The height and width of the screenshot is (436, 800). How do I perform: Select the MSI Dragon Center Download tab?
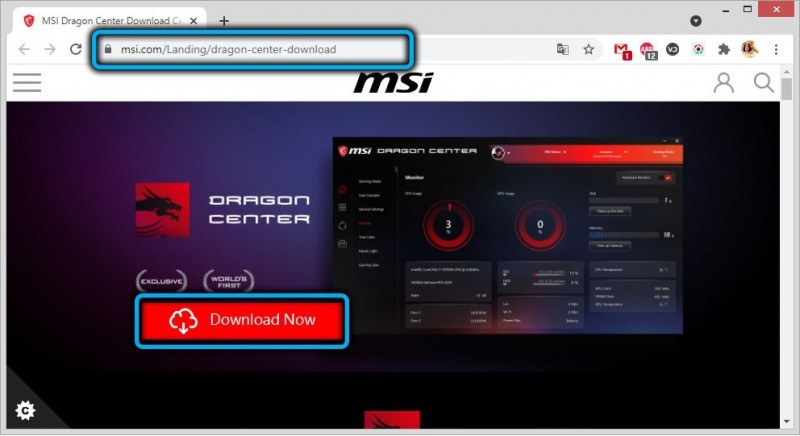111,21
